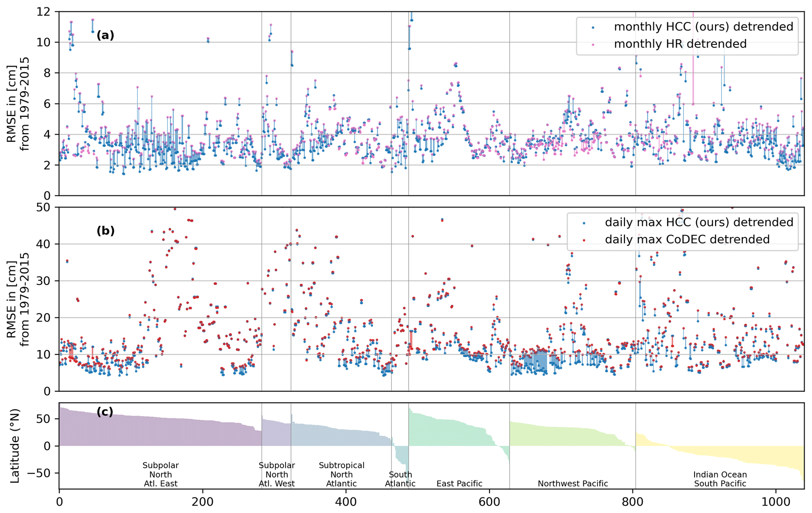Click the South Atlantic region label

pyautogui.click(x=400, y=479)
